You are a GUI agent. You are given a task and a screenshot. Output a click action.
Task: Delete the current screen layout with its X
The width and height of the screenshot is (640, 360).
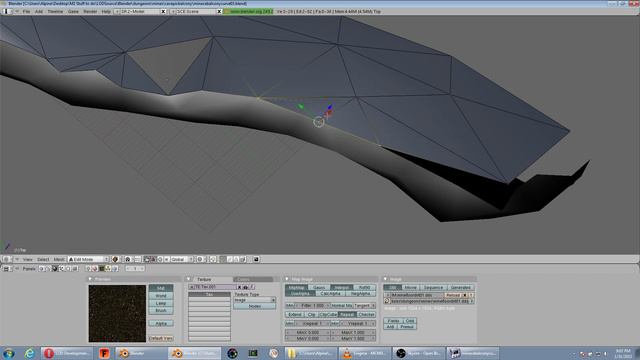(x=163, y=11)
